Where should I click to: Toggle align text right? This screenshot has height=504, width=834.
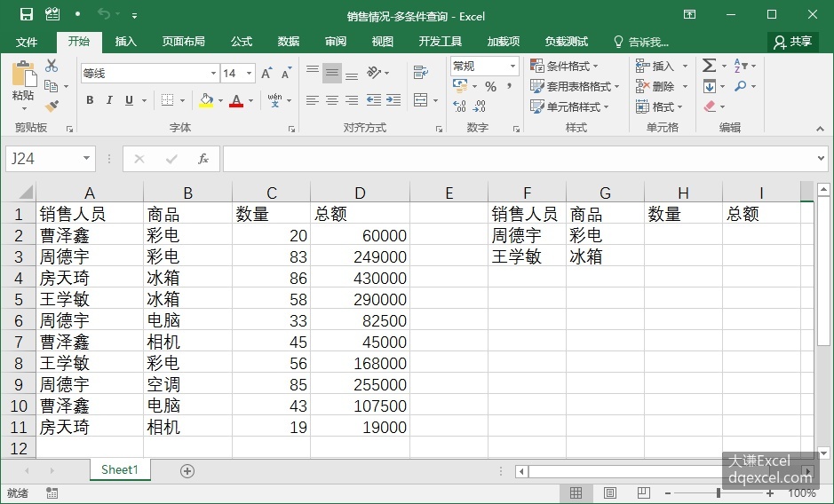352,100
